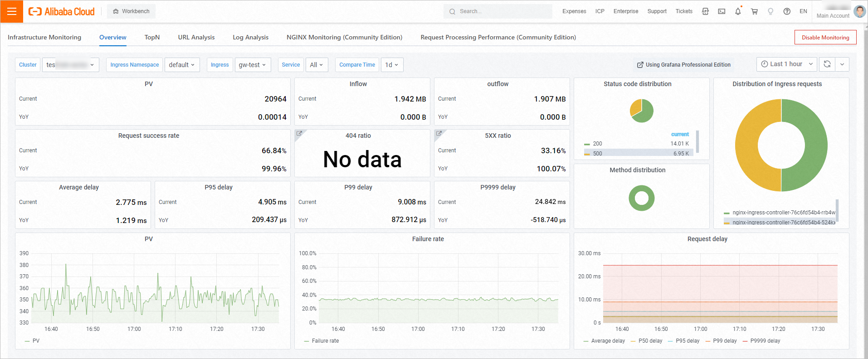Switch to the URL Analysis tab

pos(196,37)
